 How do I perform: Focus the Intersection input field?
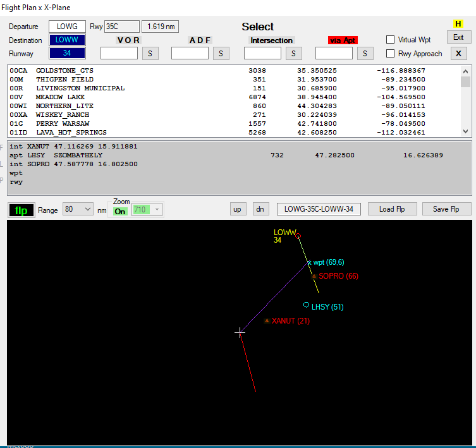[x=262, y=54]
